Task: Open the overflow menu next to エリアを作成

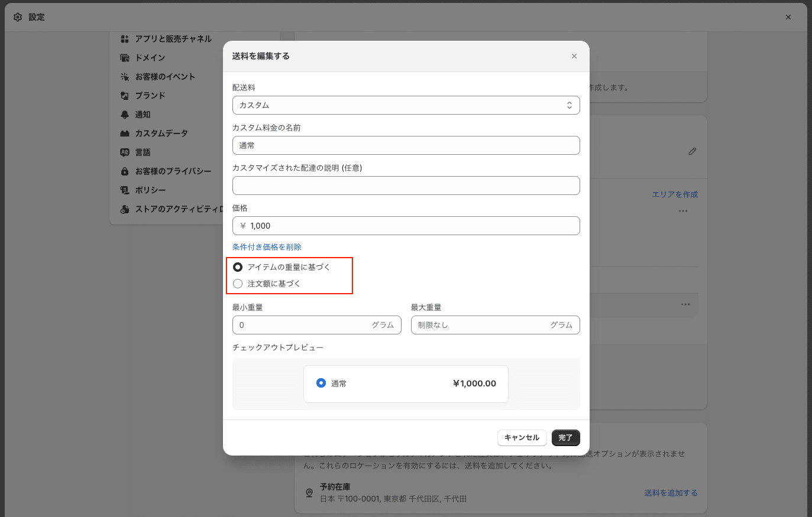Action: 684,210
